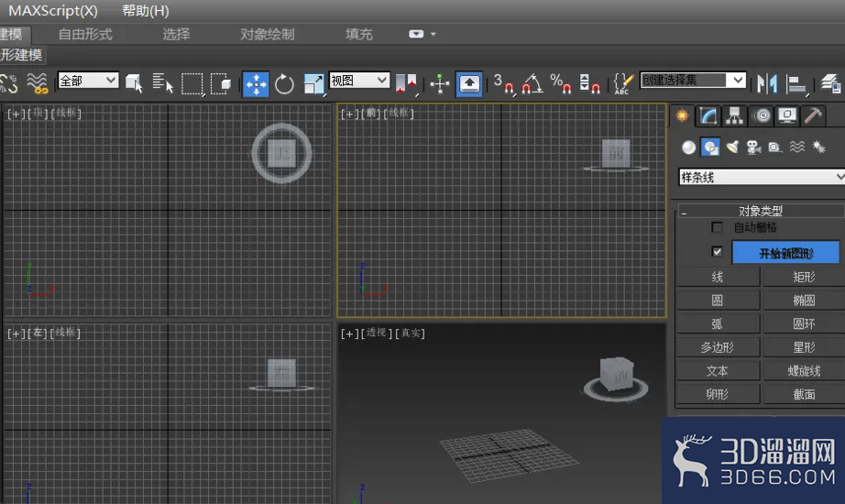Switch to the 对象绘制 ribbon tab

(x=268, y=35)
